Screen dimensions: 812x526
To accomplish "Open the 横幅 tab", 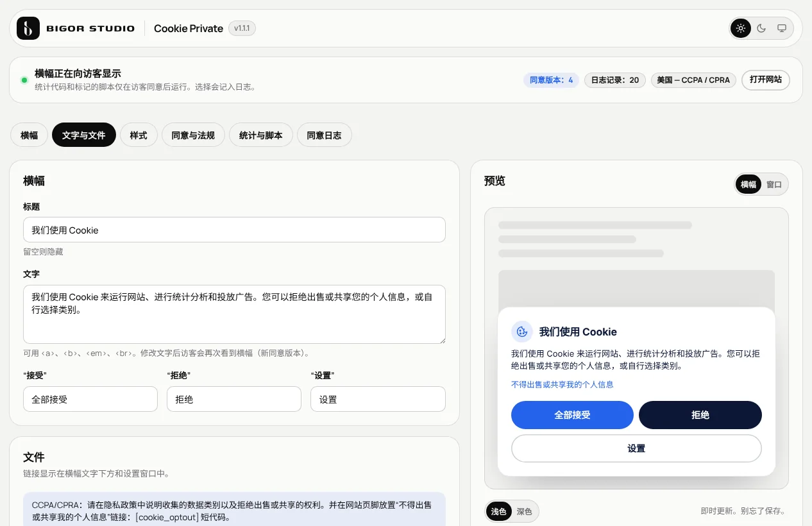I will pyautogui.click(x=29, y=135).
